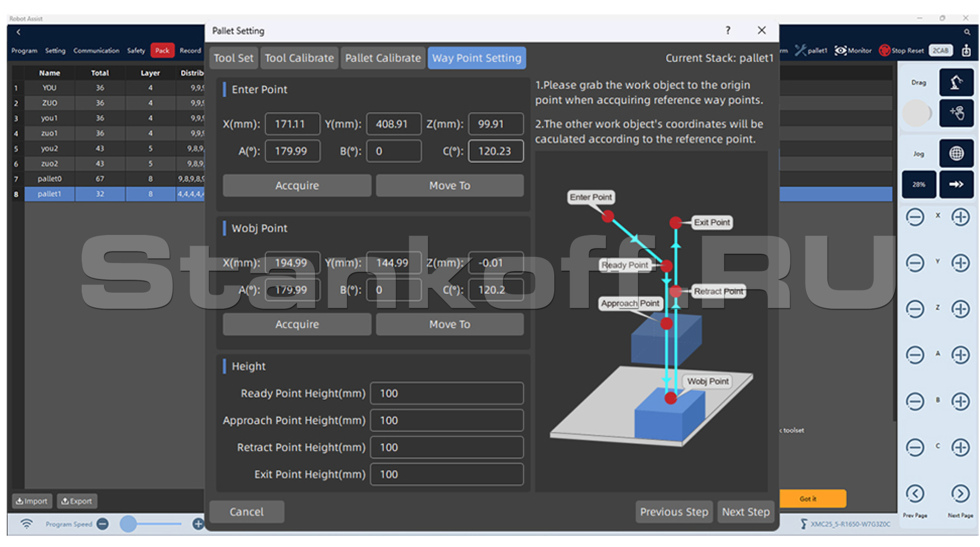
Task: Decrease C rotation with minus button
Action: tap(915, 447)
